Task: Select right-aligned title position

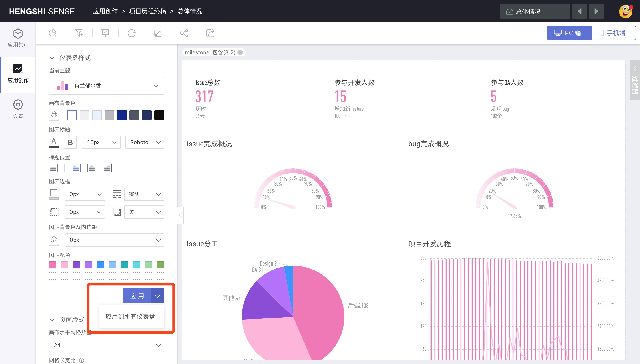Action: click(x=107, y=168)
